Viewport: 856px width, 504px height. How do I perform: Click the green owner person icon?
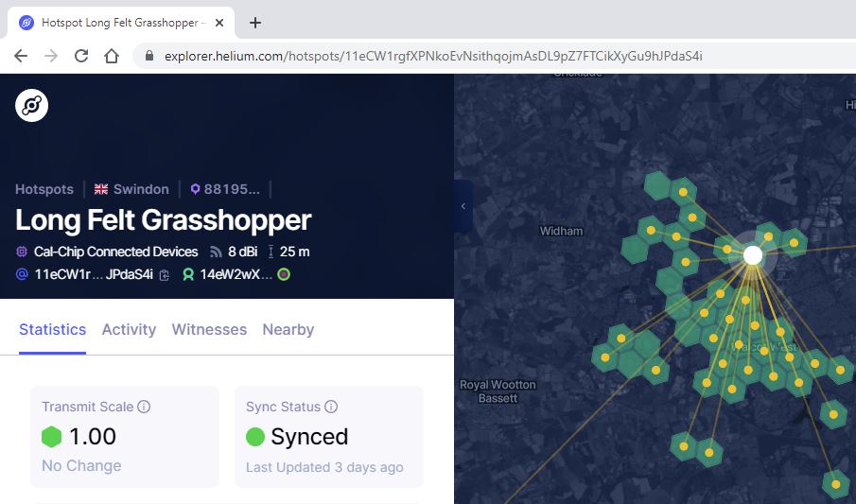tap(188, 274)
